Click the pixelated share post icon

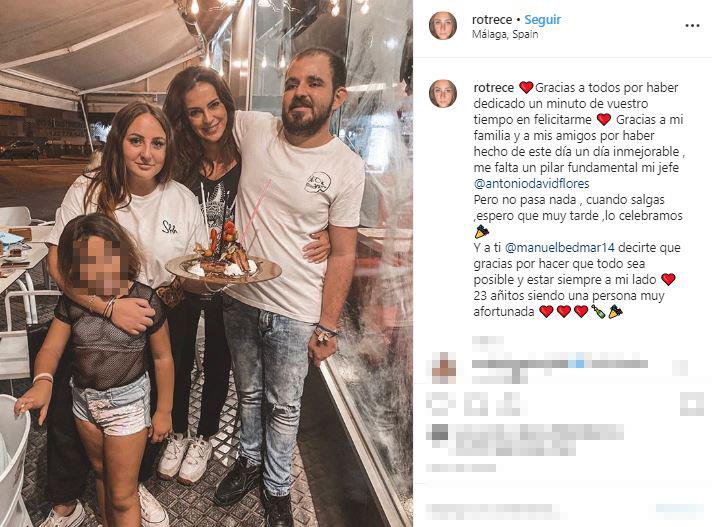512,404
